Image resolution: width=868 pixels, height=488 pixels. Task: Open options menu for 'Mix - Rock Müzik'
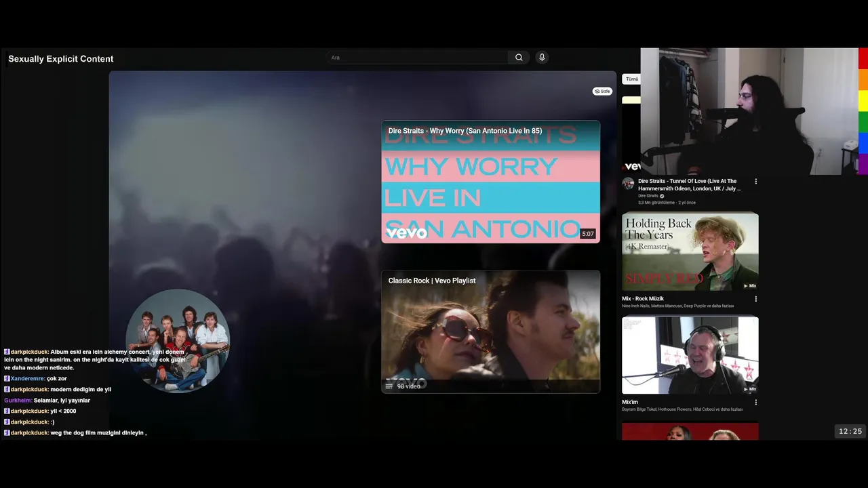pos(755,298)
